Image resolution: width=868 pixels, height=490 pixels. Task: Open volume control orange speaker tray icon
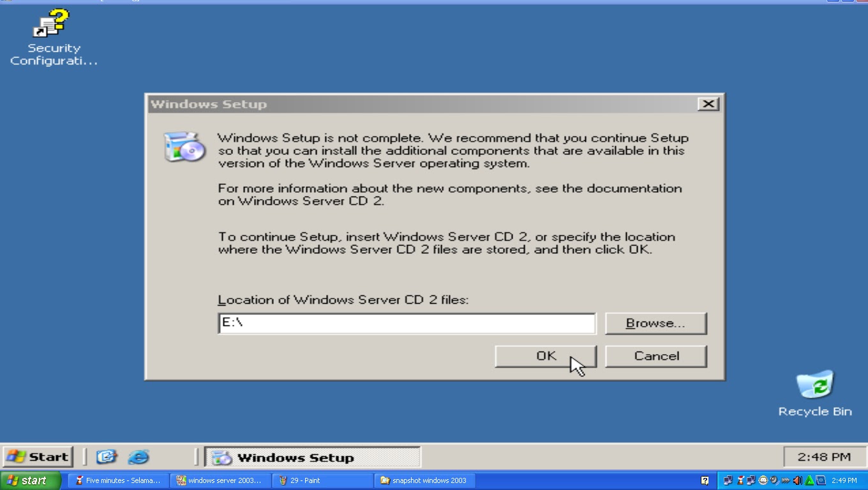click(x=797, y=480)
